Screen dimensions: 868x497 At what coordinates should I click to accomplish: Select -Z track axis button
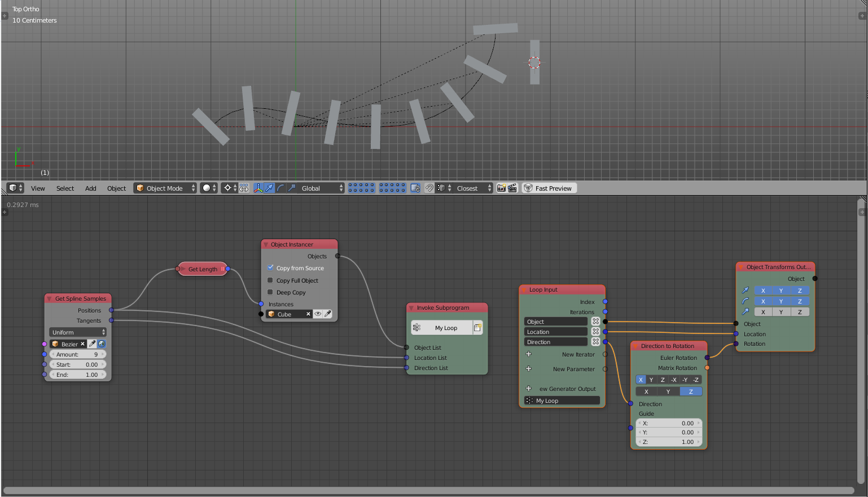pos(696,380)
